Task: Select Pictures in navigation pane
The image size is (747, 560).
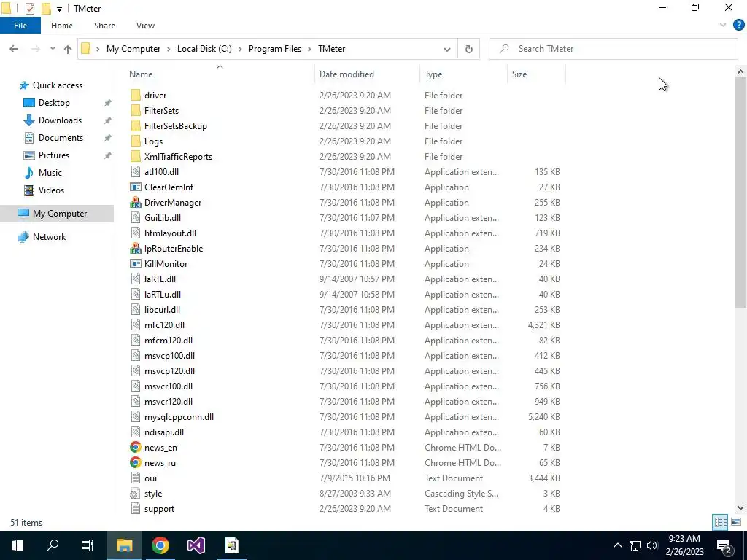Action: pos(54,155)
